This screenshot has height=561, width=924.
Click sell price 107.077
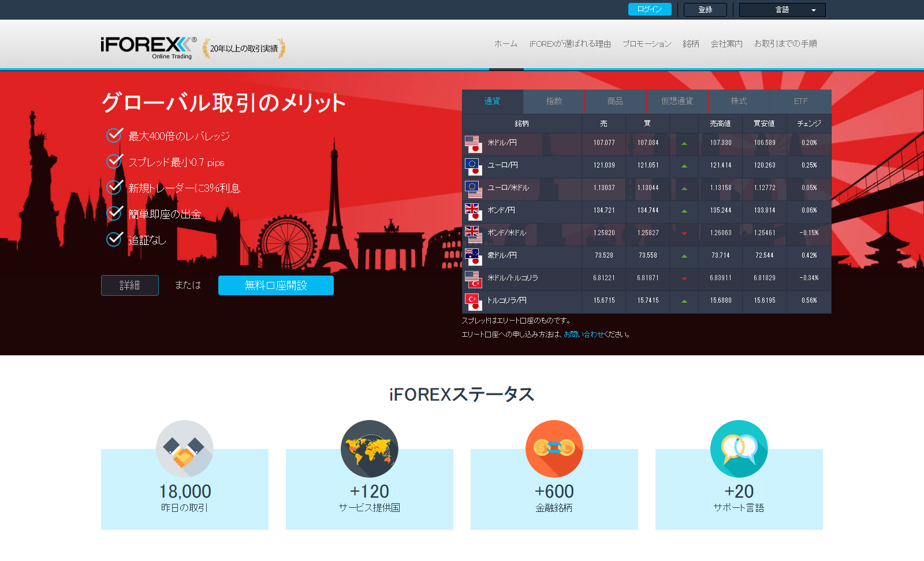[604, 143]
